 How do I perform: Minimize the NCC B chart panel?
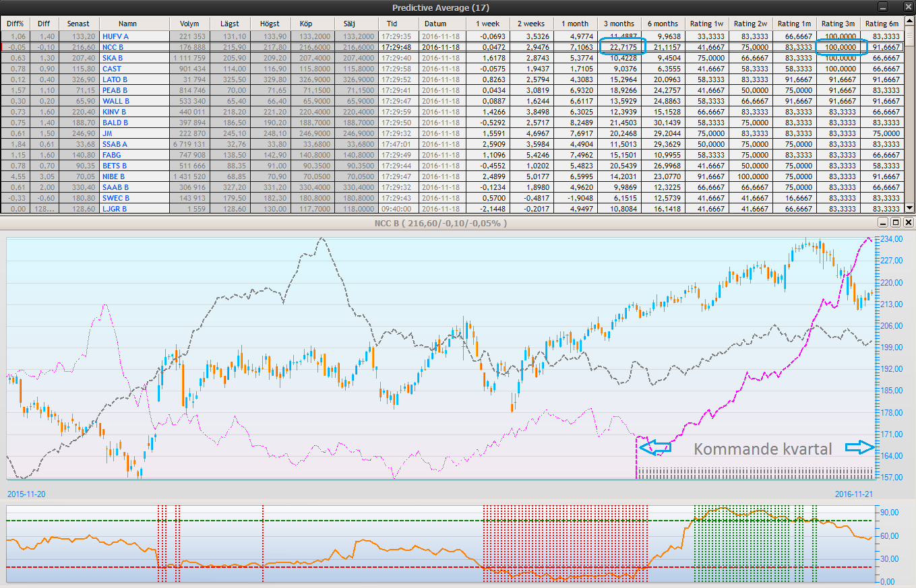883,222
